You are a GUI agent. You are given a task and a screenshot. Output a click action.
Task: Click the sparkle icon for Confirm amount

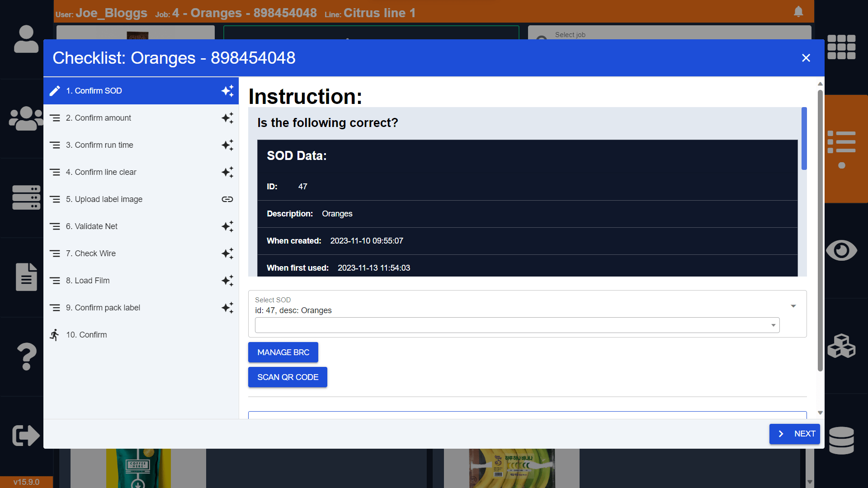[227, 118]
